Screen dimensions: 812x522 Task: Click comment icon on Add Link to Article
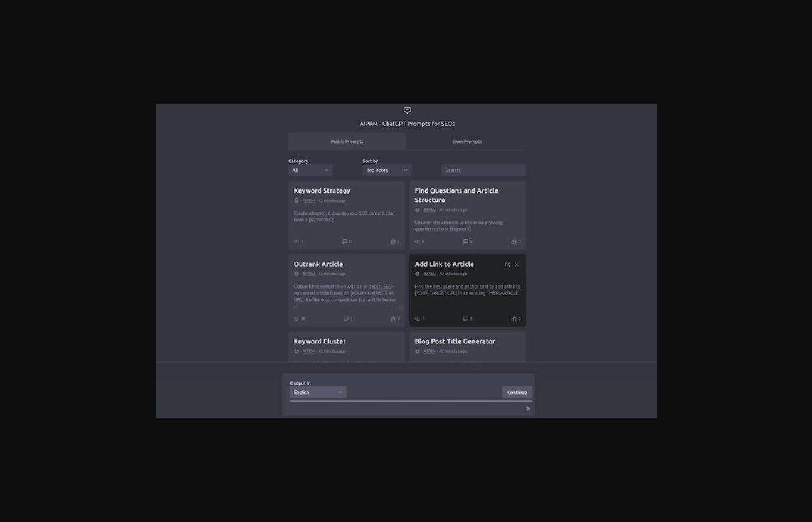pos(466,319)
